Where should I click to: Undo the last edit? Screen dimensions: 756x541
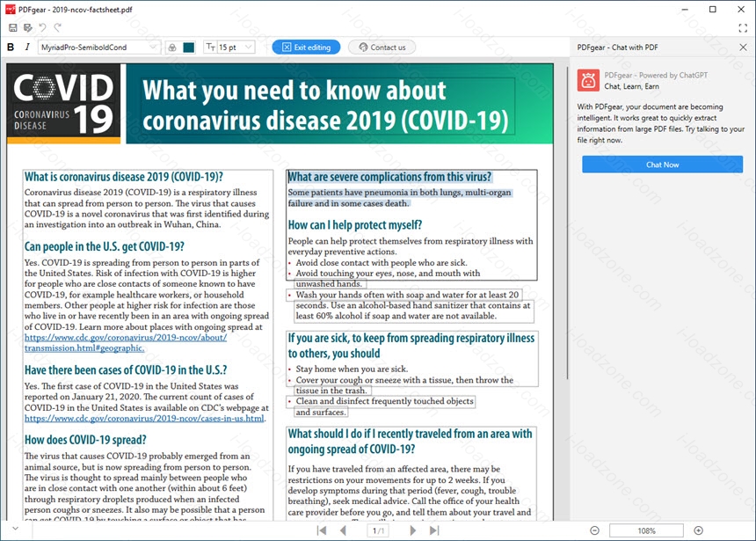tap(43, 28)
